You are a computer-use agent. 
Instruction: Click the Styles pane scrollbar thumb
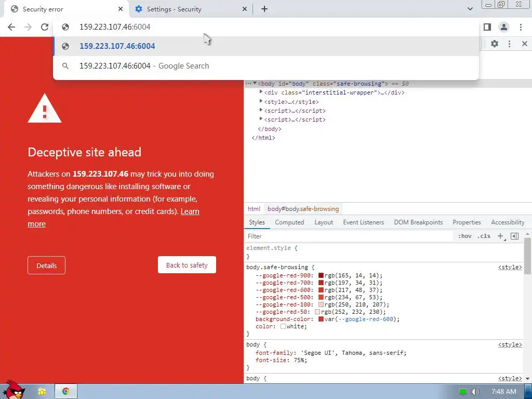point(527,256)
